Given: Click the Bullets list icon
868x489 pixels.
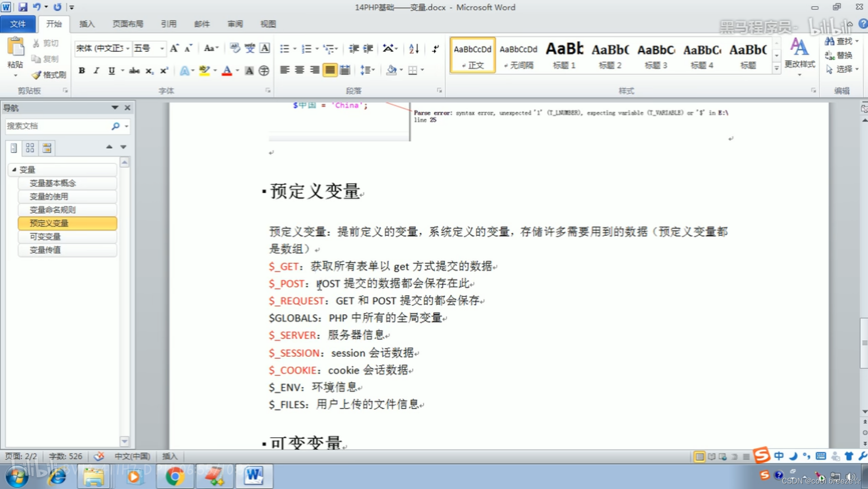Looking at the screenshot, I should click(284, 48).
